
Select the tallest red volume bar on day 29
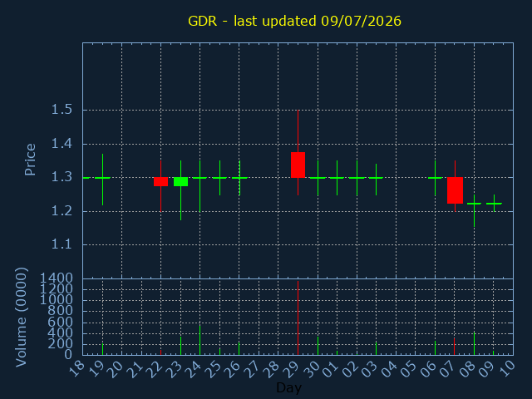tap(298, 318)
